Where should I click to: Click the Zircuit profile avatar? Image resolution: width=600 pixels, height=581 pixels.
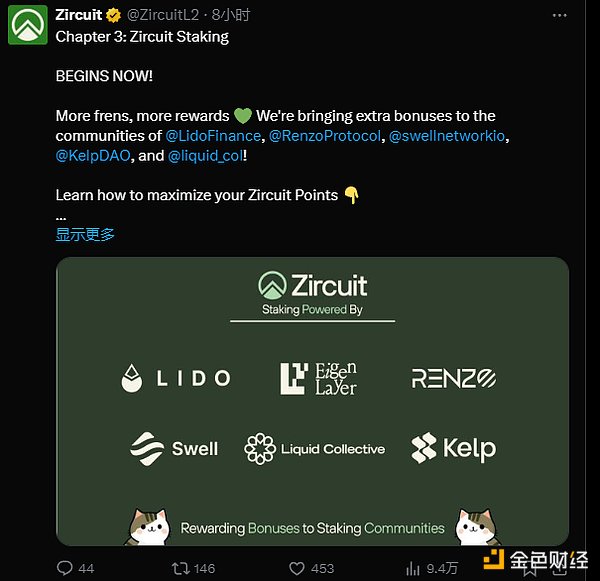coord(27,25)
